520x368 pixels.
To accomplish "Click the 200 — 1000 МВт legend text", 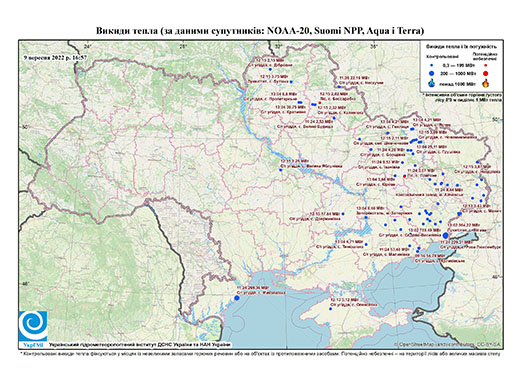I will point(458,73).
